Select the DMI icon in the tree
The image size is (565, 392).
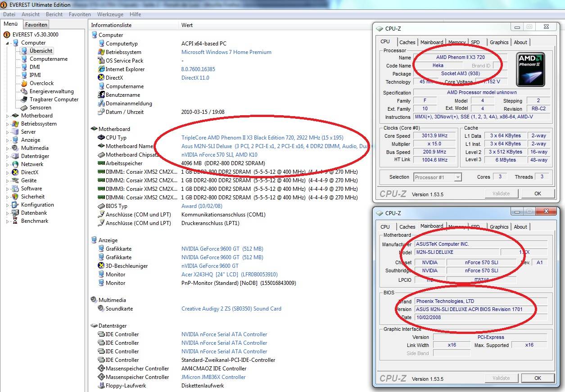click(24, 67)
